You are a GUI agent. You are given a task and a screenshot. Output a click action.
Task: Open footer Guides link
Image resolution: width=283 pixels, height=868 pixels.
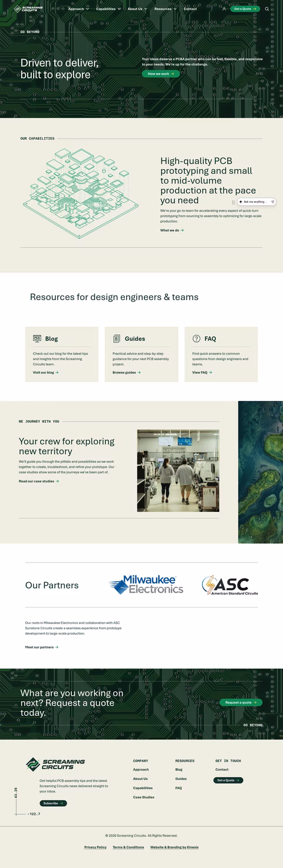point(181,779)
